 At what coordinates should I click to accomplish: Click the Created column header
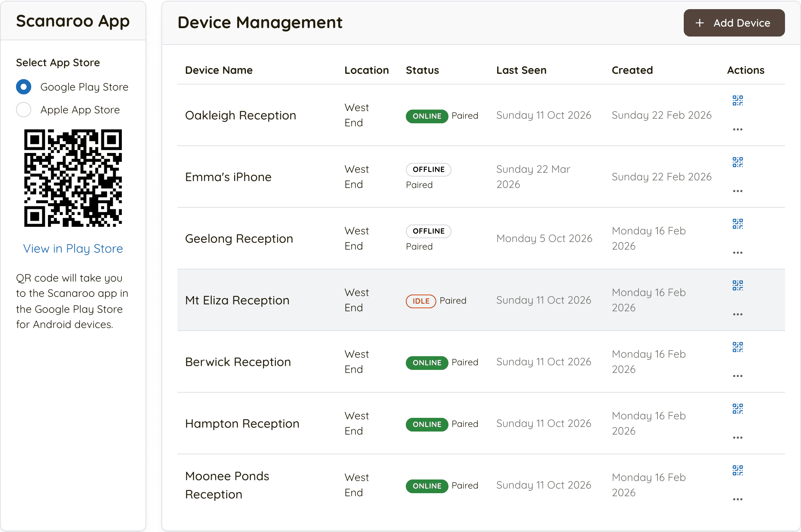point(632,70)
